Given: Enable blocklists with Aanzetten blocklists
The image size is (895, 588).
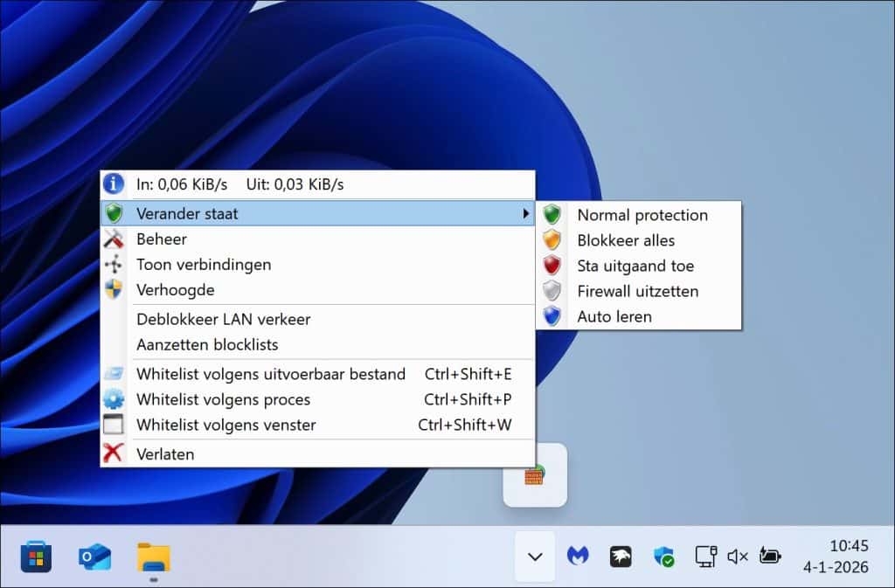Looking at the screenshot, I should [207, 344].
